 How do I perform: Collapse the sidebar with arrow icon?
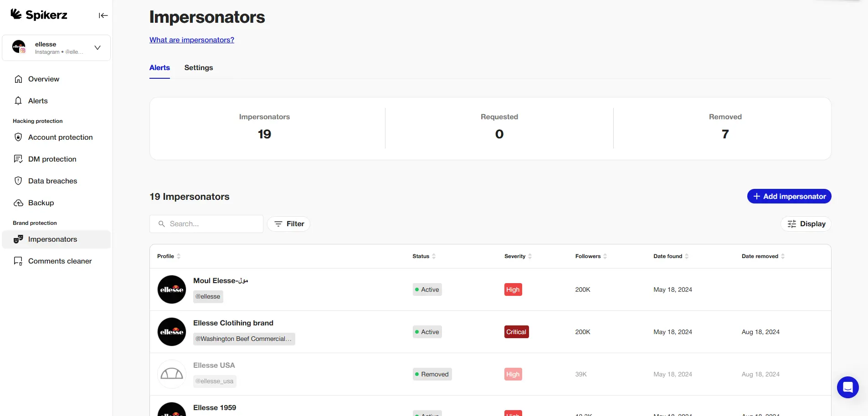[x=103, y=15]
